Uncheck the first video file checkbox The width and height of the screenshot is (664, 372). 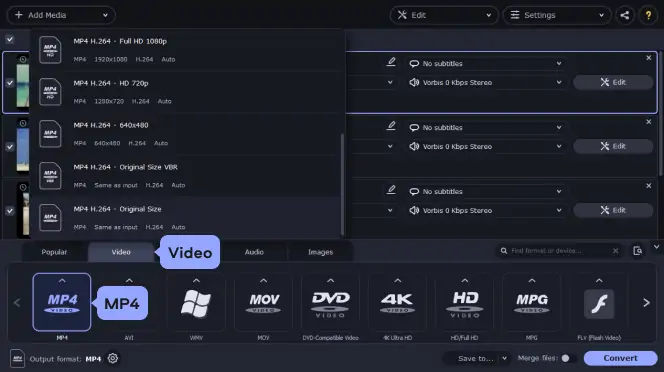[x=10, y=83]
